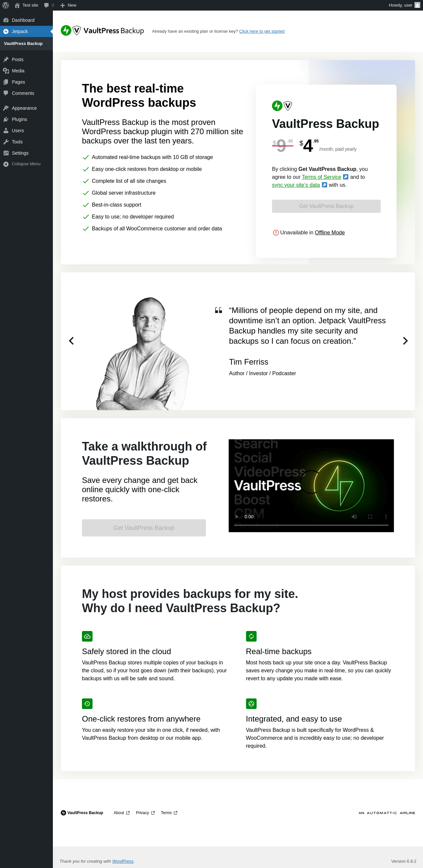Play the VaultPress walkthrough video
The height and width of the screenshot is (868, 423).
(x=237, y=517)
